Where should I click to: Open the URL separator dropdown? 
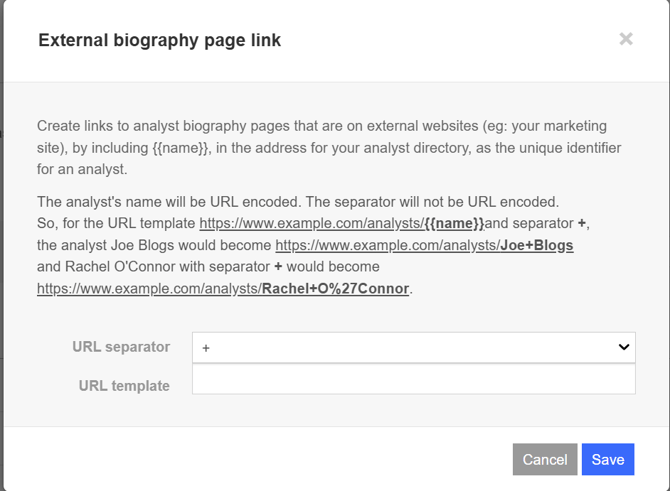(413, 347)
